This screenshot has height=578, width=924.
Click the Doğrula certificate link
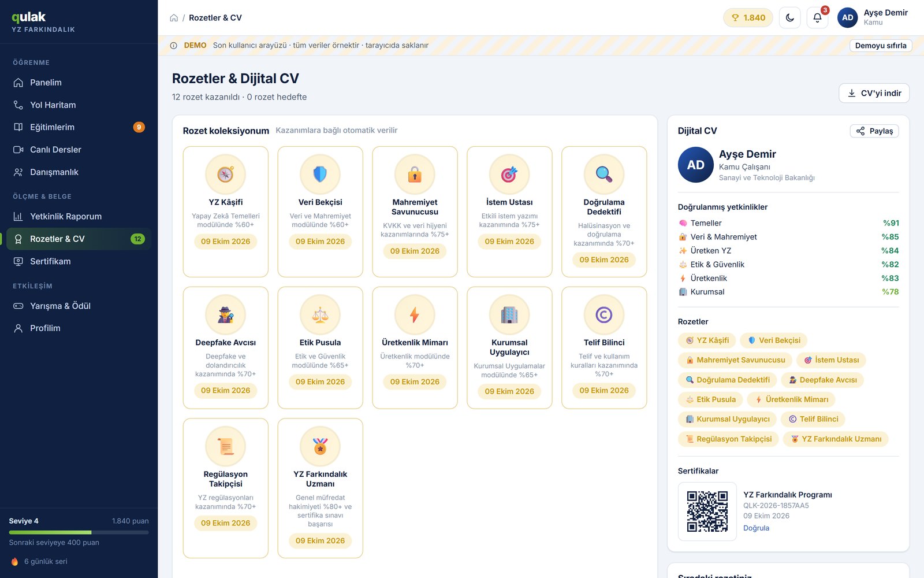pyautogui.click(x=756, y=528)
